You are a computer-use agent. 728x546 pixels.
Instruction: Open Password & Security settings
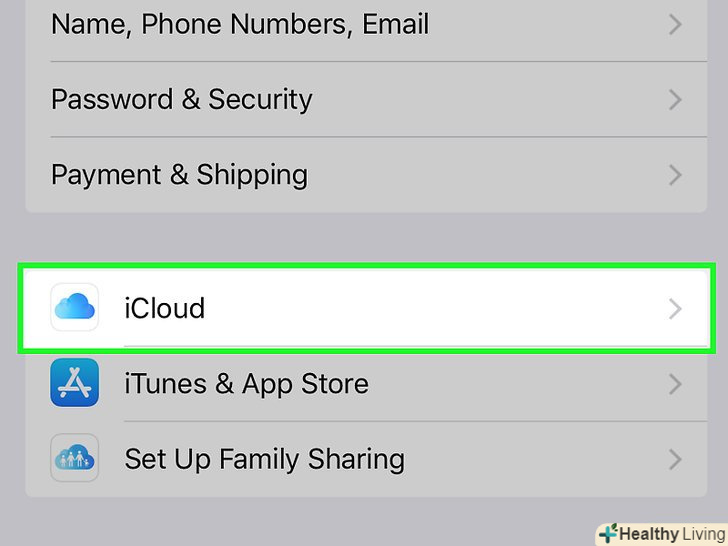pyautogui.click(x=182, y=100)
